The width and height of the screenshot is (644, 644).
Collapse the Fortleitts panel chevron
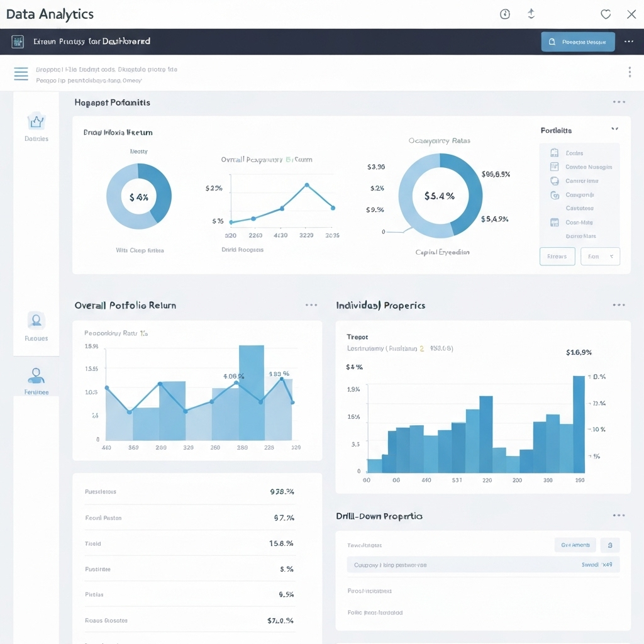click(615, 130)
